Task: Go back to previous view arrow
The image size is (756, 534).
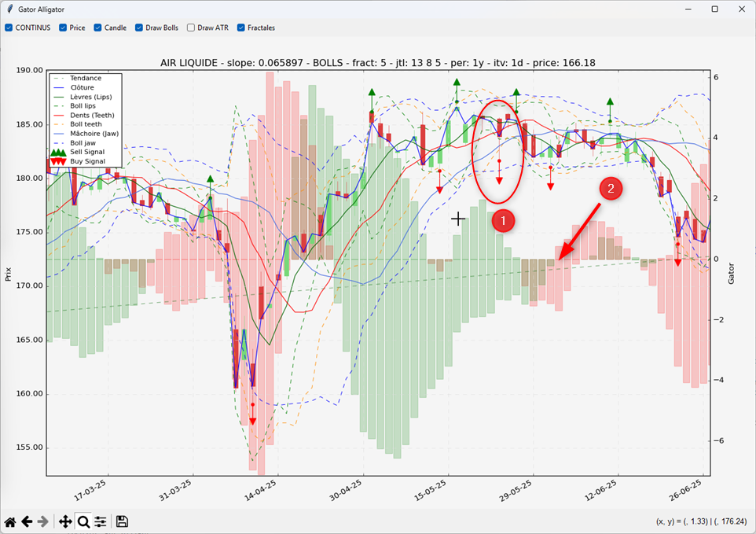Action: 27,521
